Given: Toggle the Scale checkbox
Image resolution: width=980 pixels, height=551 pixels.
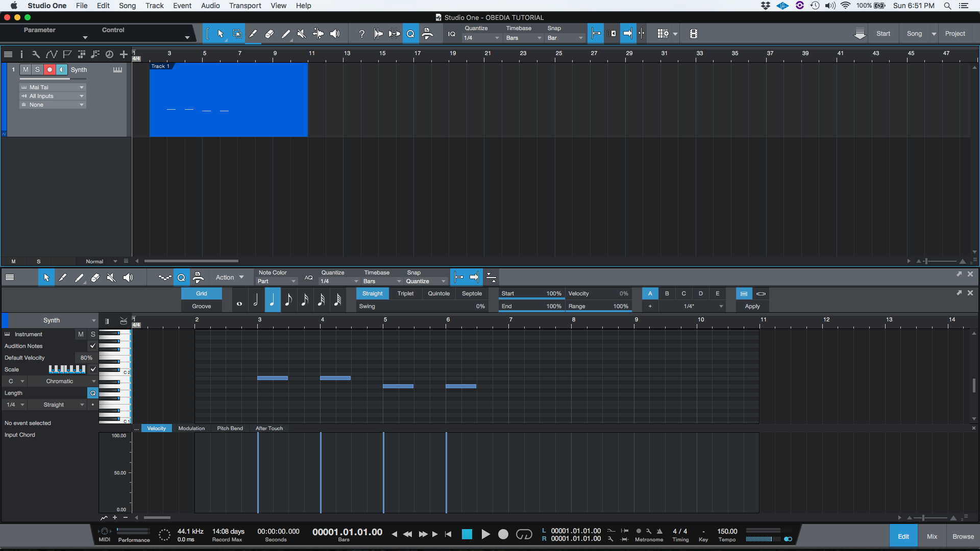Looking at the screenshot, I should coord(93,369).
